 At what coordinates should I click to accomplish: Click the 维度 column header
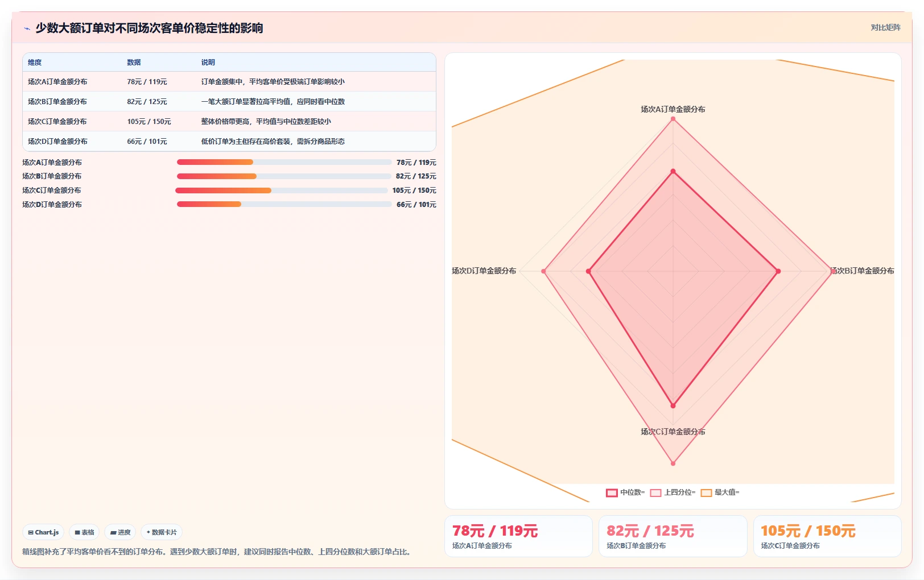click(35, 63)
